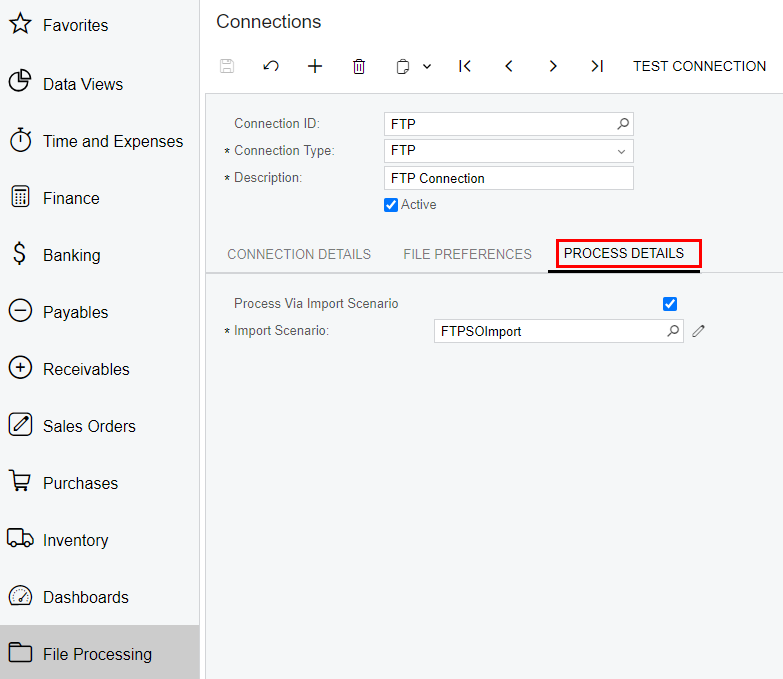The image size is (783, 679).
Task: Open Sales Orders in the sidebar
Action: tap(89, 426)
